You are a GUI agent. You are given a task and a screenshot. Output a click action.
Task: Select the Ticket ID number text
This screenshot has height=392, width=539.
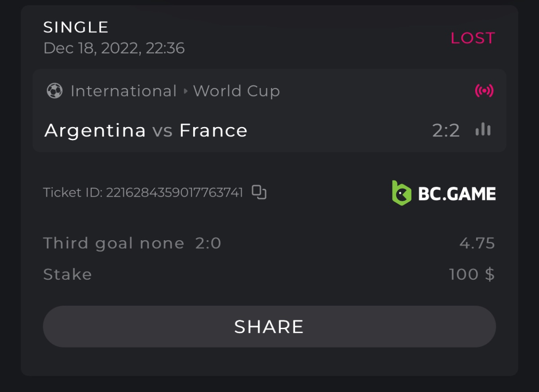pyautogui.click(x=174, y=193)
